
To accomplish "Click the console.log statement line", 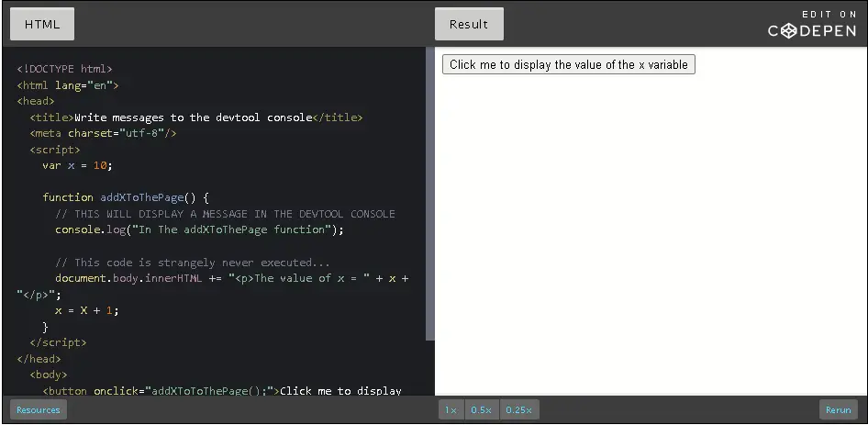I will (199, 230).
